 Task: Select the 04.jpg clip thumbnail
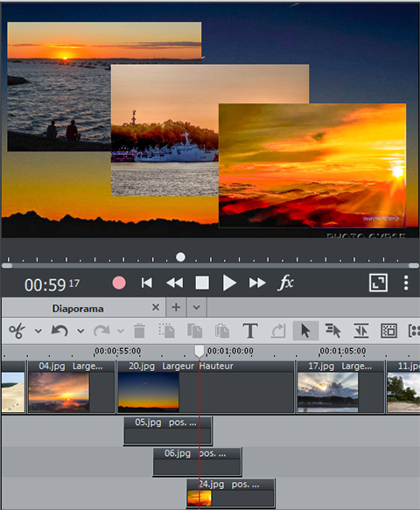tap(59, 392)
